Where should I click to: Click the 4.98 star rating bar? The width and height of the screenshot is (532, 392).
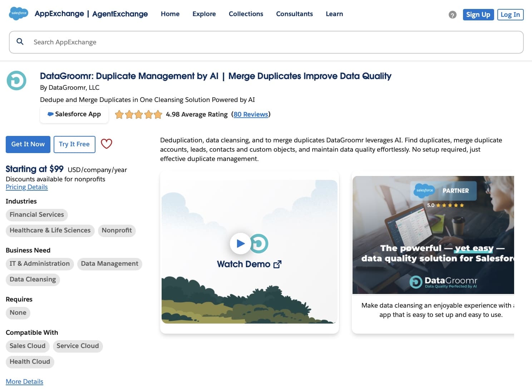point(138,114)
